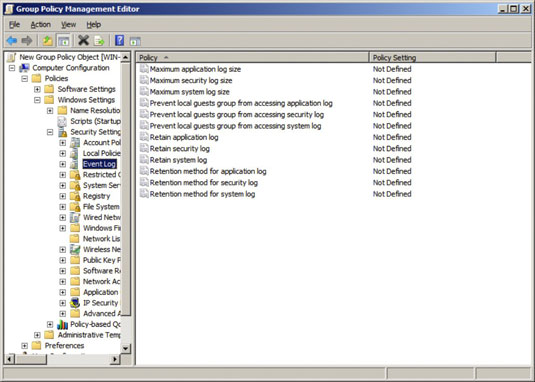Select the Public Key Policies tree item
This screenshot has width=535, height=382.
coord(101,260)
